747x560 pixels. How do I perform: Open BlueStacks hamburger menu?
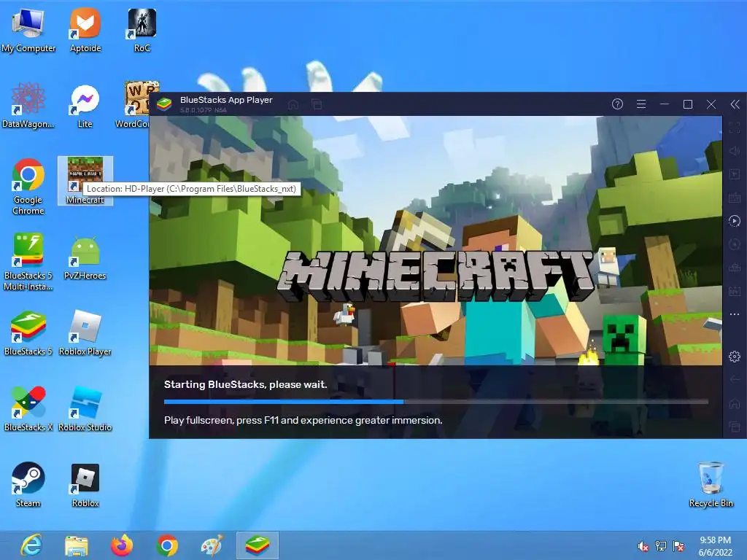pyautogui.click(x=641, y=104)
